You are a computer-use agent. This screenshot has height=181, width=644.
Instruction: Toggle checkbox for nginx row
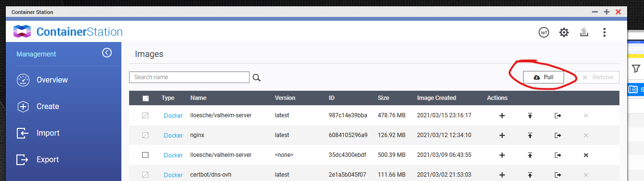145,136
